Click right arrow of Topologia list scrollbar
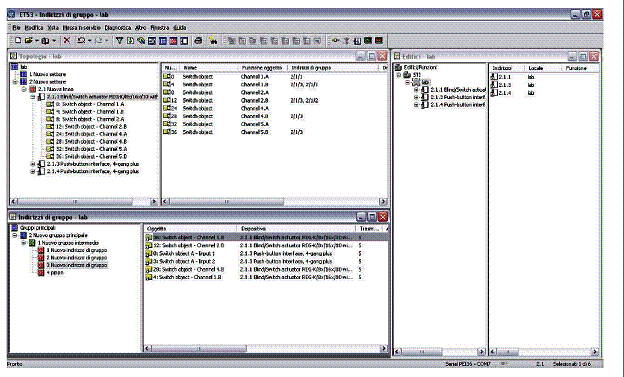 point(383,201)
